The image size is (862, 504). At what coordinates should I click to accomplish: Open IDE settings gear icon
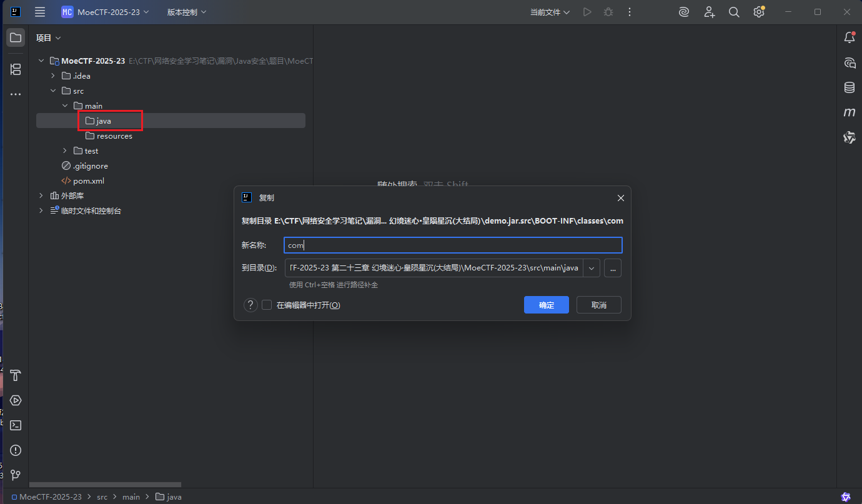click(x=758, y=12)
